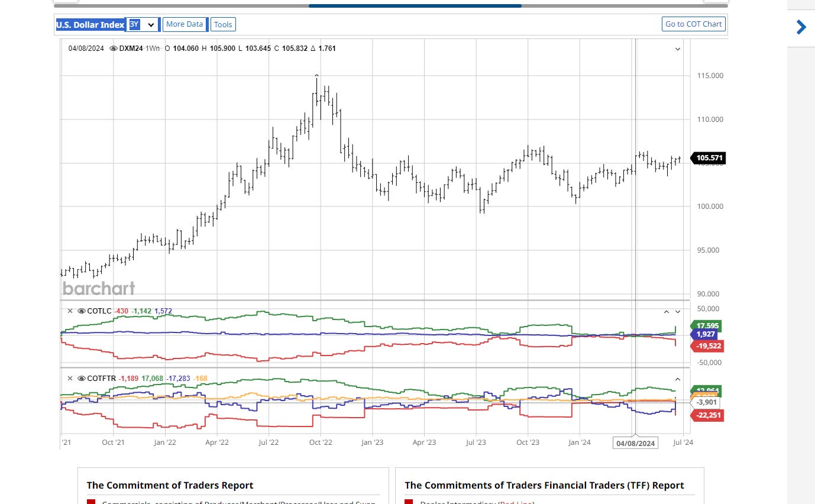Click the Jan '23 time axis label

[373, 442]
